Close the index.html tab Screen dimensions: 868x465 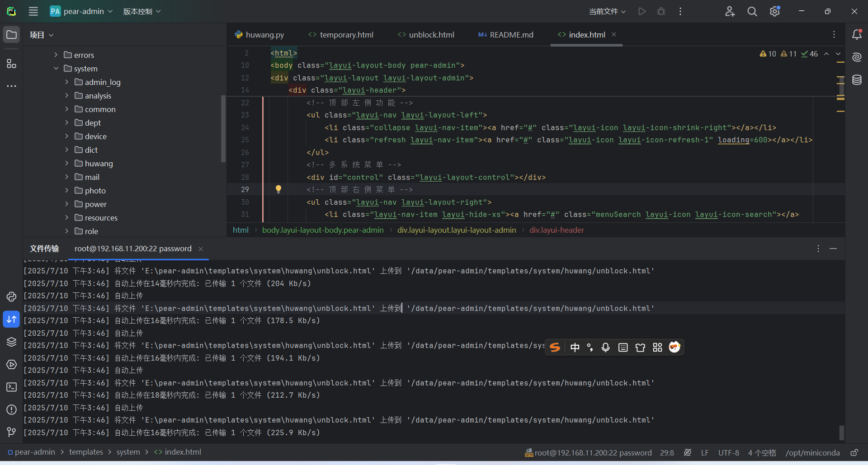coord(614,34)
